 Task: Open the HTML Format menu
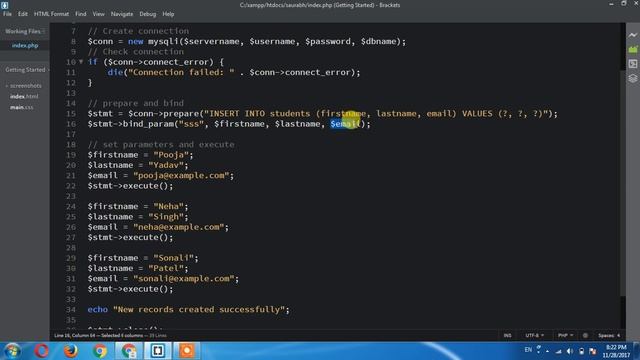(x=51, y=14)
